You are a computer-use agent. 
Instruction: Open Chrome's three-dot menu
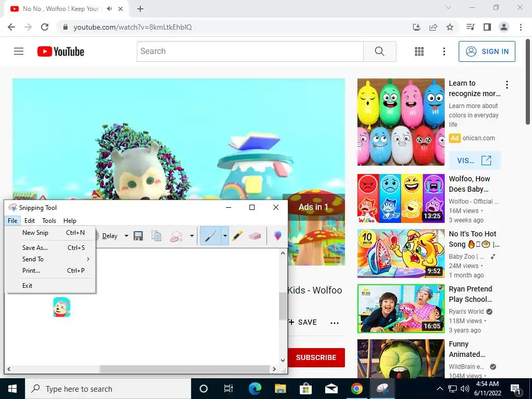(x=521, y=27)
